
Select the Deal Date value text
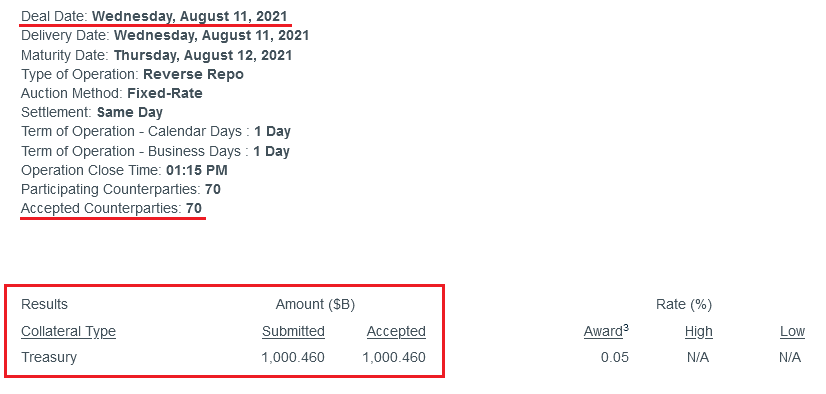[x=190, y=16]
